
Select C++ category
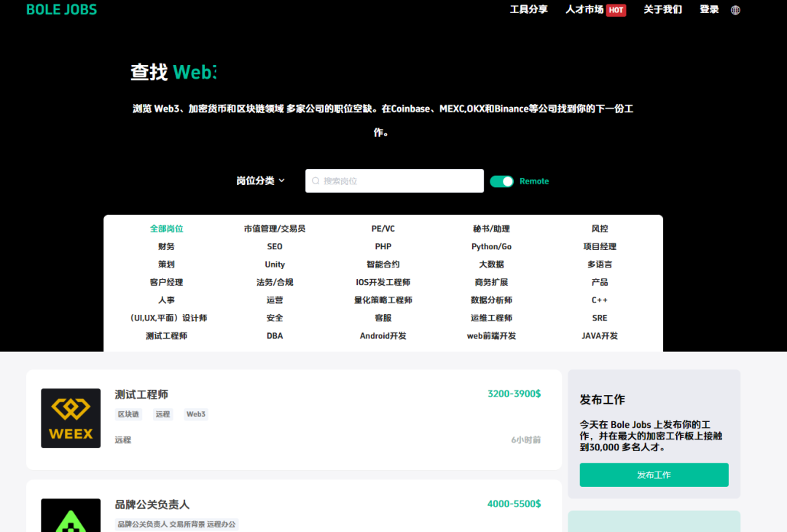coord(600,300)
